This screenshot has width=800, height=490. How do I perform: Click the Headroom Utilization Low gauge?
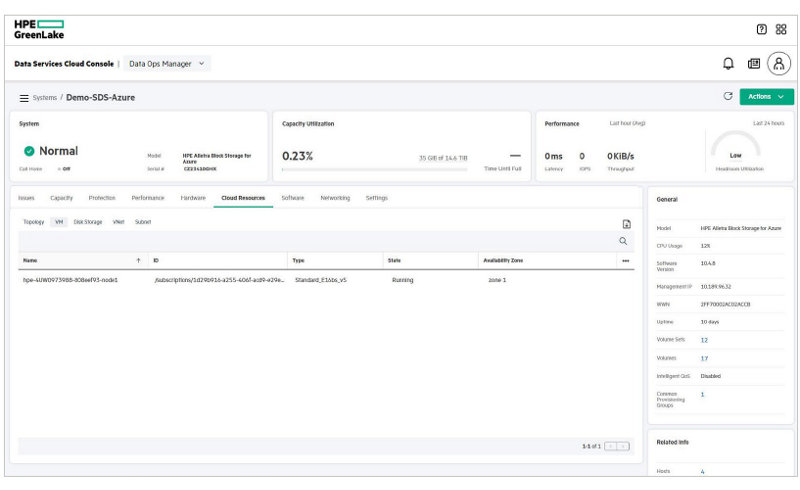tap(735, 145)
